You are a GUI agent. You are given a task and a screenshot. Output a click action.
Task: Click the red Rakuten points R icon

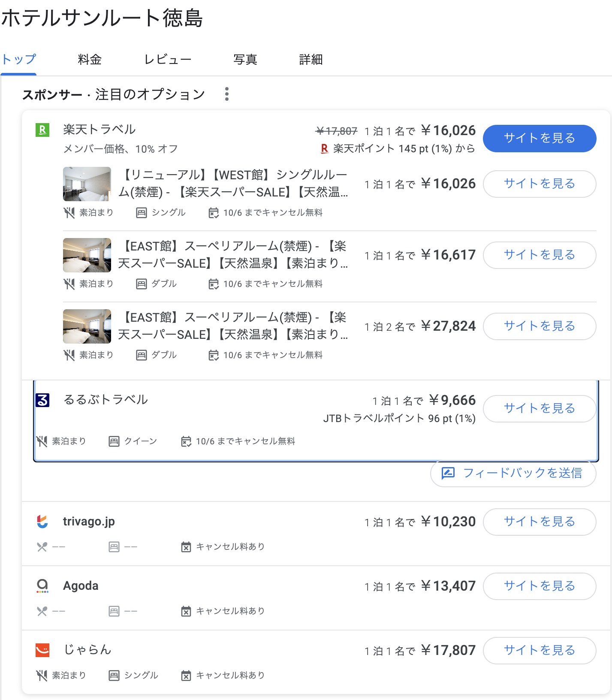[324, 148]
